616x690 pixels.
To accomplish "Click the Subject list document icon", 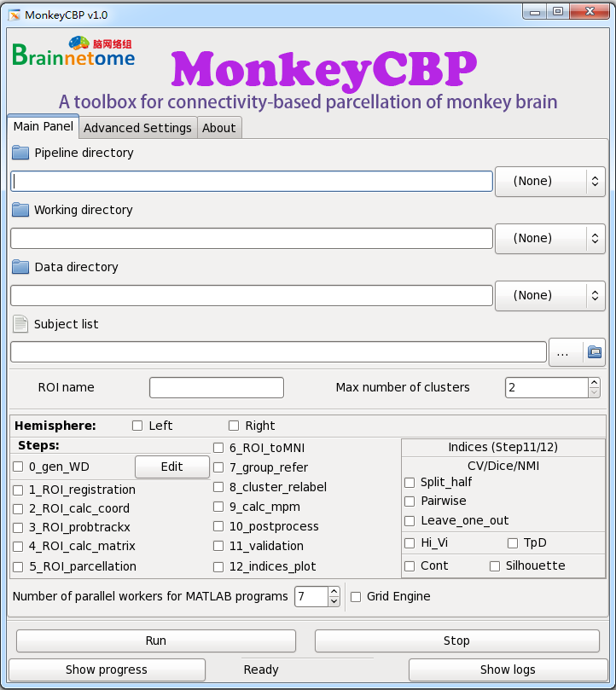I will coord(20,324).
